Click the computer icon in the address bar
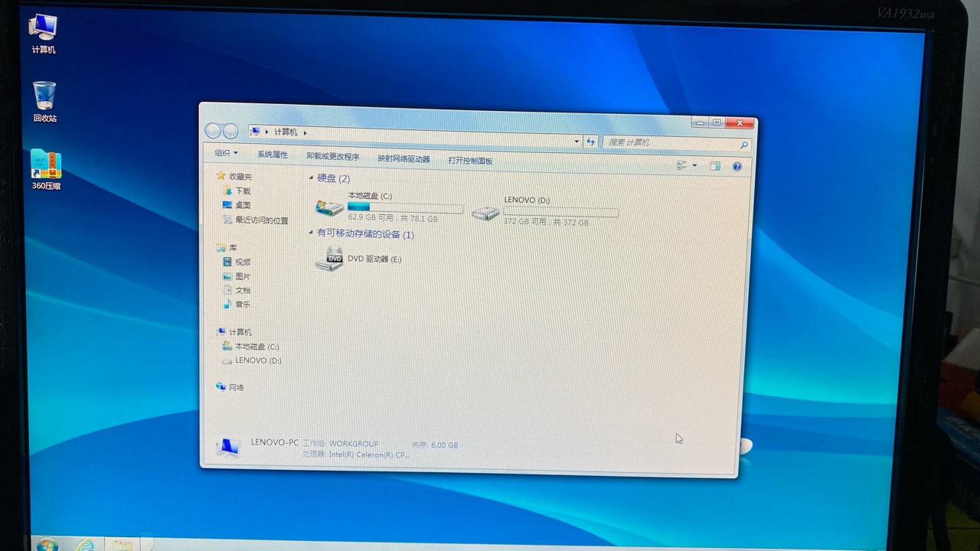 pyautogui.click(x=255, y=132)
